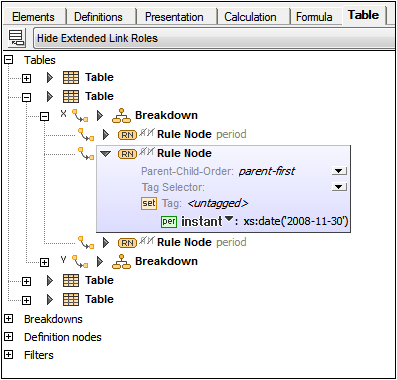Switch to the Formula tab
Image resolution: width=397 pixels, height=380 pixels.
314,17
